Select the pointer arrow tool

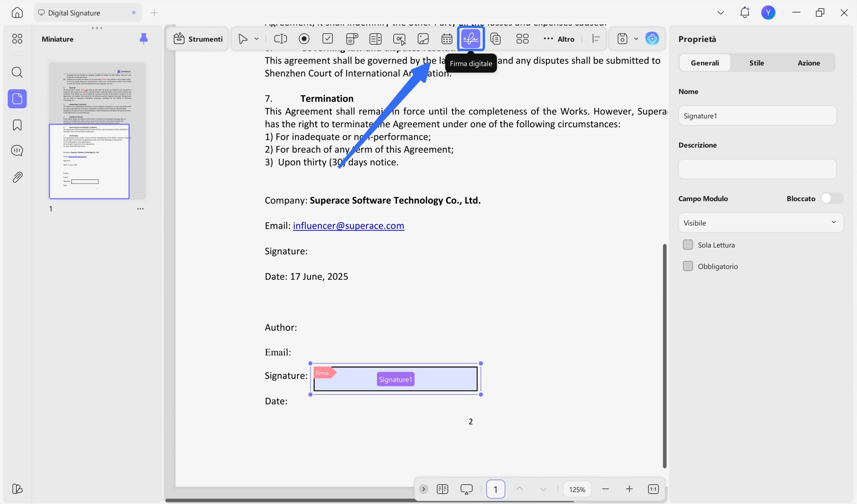click(x=243, y=39)
